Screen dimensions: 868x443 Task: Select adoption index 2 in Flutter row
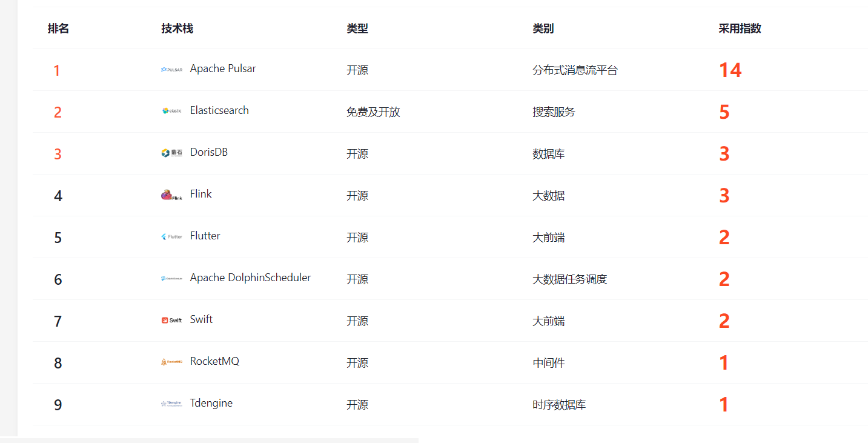tap(724, 238)
